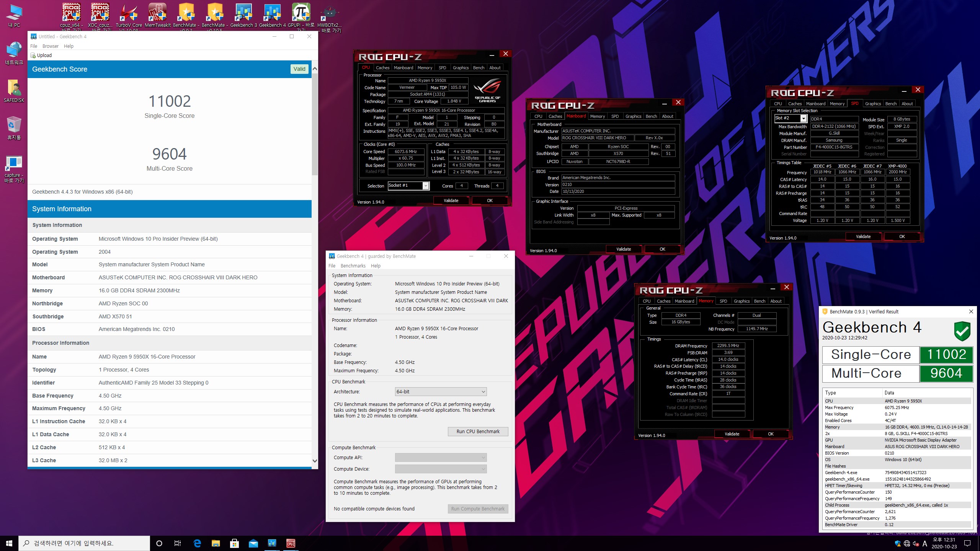The image size is (980, 551).
Task: Open the Microsoft Store taskbar icon
Action: click(x=234, y=543)
